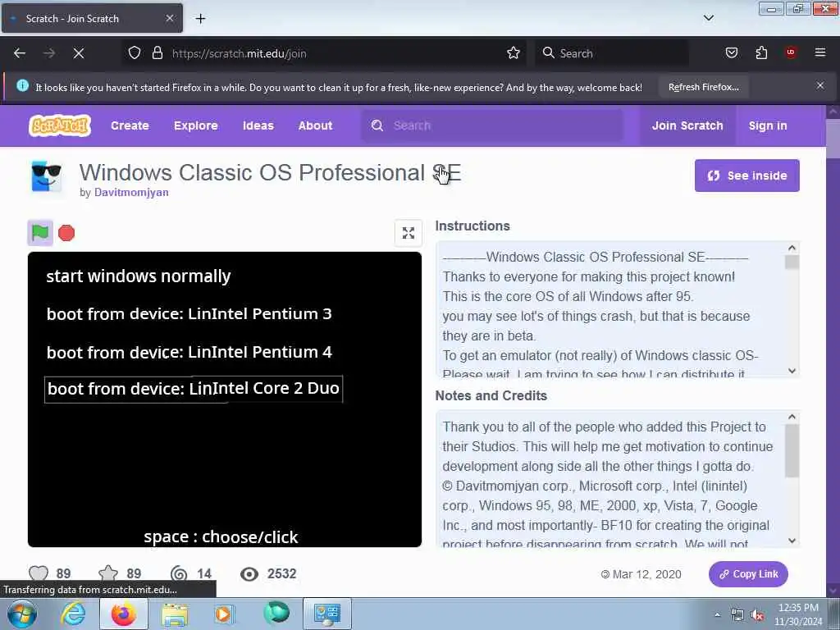840x630 pixels.
Task: Click the padlock site security icon
Action: tap(157, 53)
